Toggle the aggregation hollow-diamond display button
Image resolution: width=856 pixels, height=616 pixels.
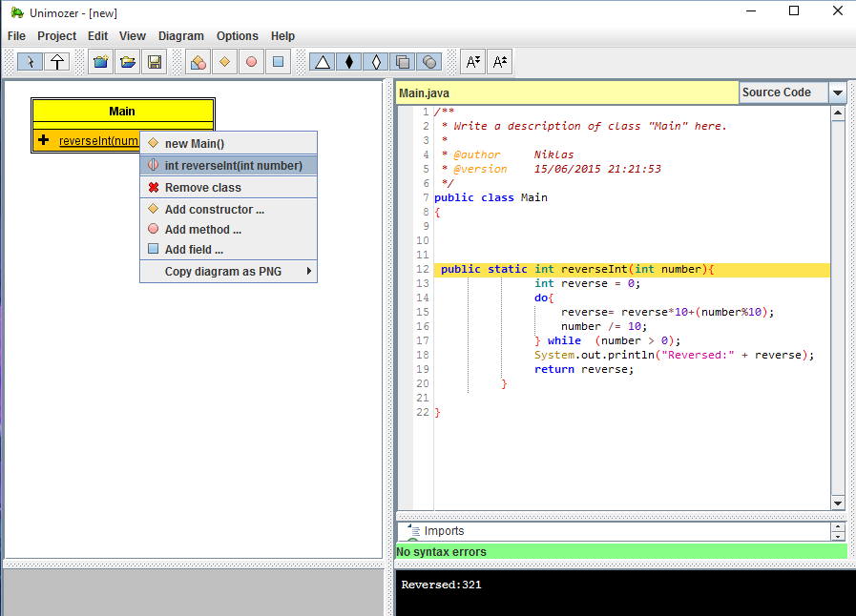(376, 62)
